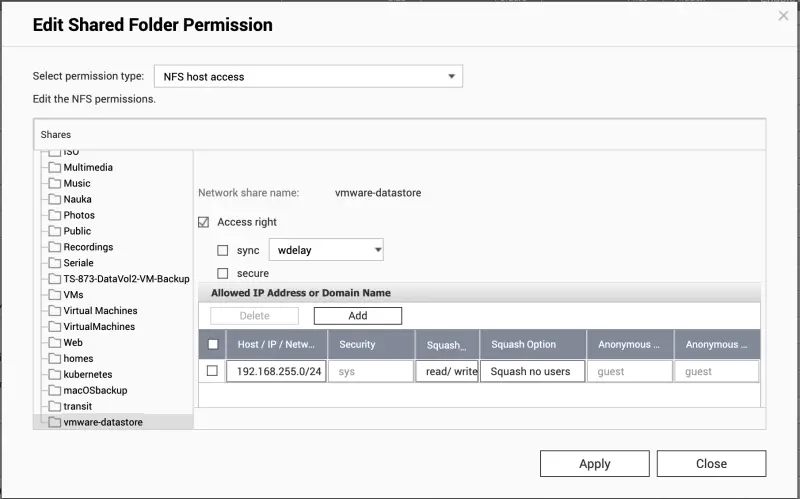
Task: Select the Virtual Machines share label
Action: point(101,311)
